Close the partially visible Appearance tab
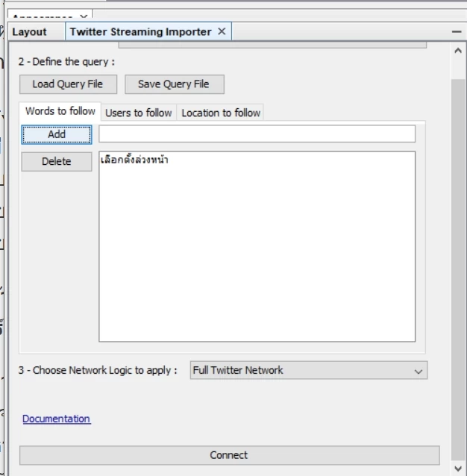 [x=84, y=16]
